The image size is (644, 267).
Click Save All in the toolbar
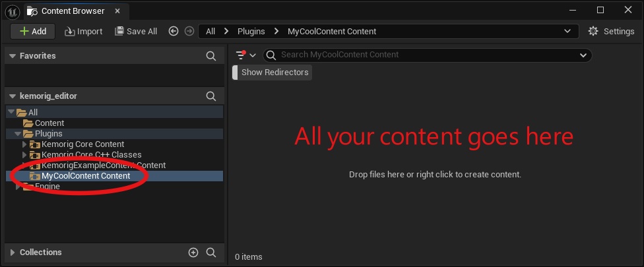(x=136, y=31)
